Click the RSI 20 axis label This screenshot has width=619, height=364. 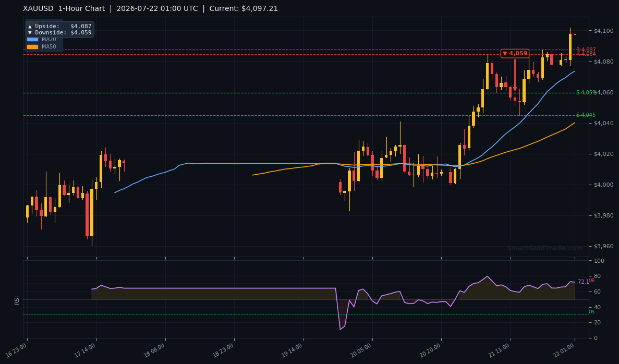point(597,323)
